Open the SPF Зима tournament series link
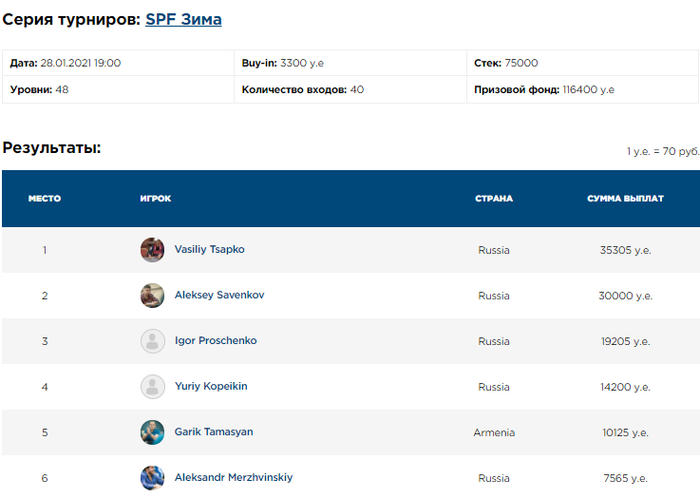The height and width of the screenshot is (498, 700). [183, 20]
